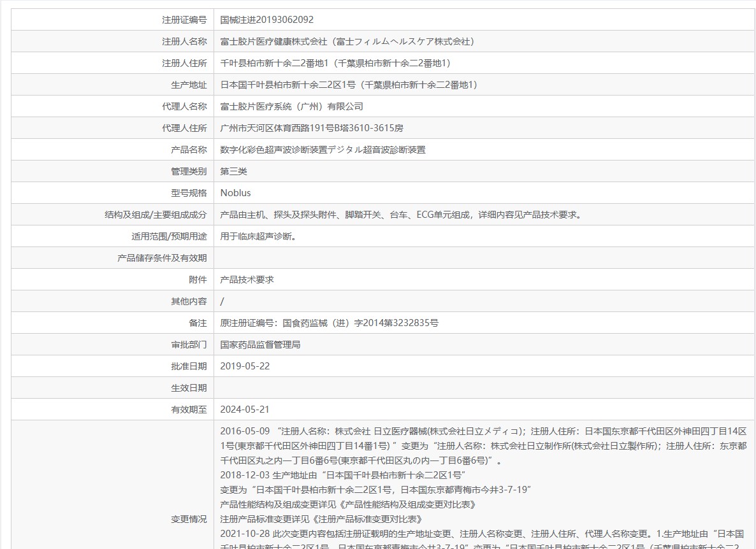
Task: Select intended use 用于临床超声诊断
Action: 258,236
